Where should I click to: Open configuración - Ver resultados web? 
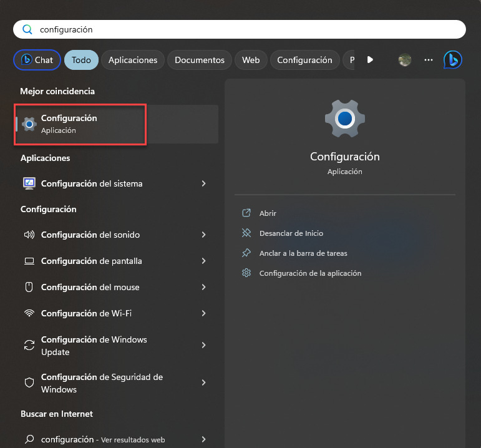(x=116, y=439)
